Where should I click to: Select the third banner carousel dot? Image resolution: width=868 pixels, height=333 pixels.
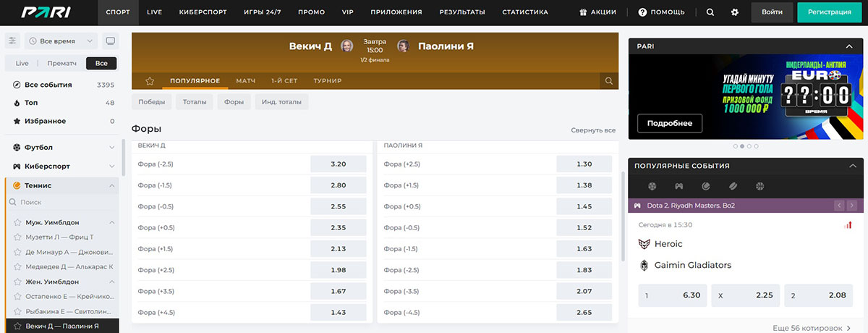pos(749,146)
